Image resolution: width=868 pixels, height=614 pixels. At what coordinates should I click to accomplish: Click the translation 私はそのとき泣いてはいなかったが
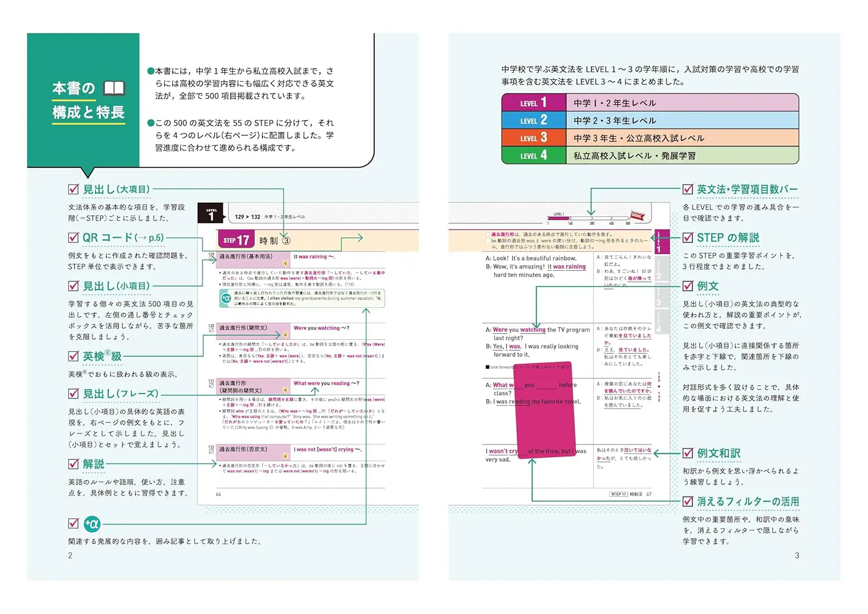click(624, 454)
